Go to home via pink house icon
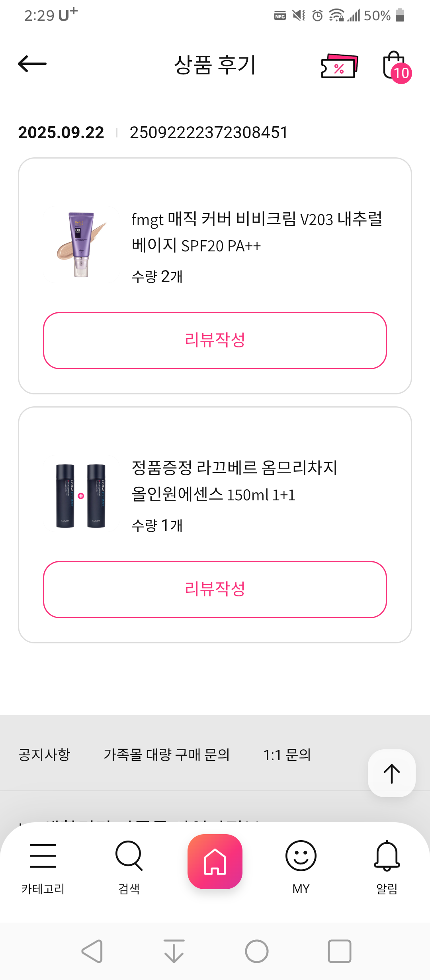The image size is (430, 980). (215, 862)
